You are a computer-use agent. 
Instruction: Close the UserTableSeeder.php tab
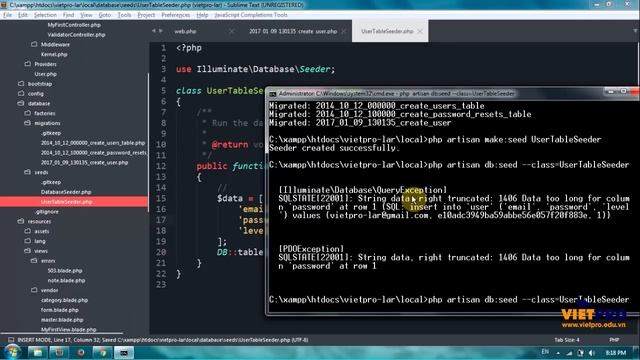420,31
